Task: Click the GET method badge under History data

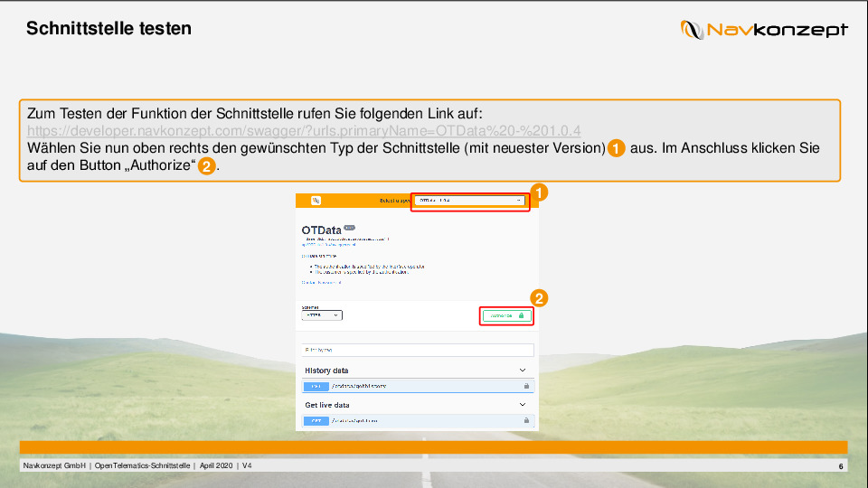Action: coord(316,386)
